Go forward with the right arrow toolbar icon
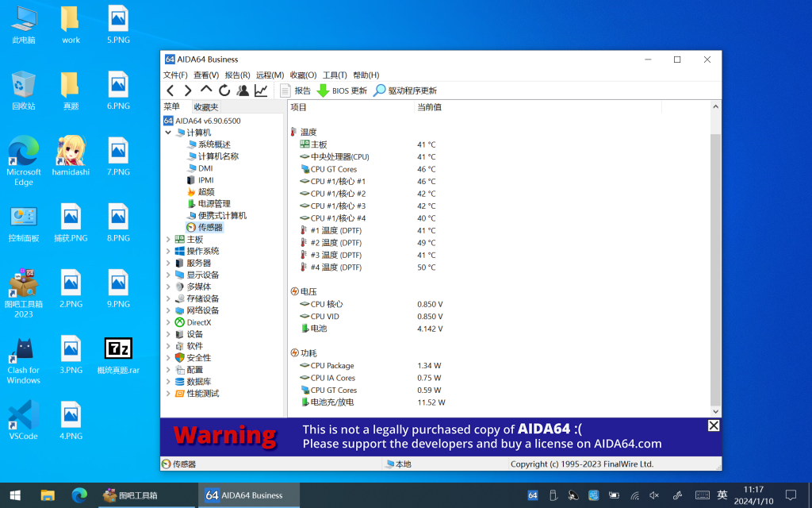This screenshot has height=508, width=812. 188,90
